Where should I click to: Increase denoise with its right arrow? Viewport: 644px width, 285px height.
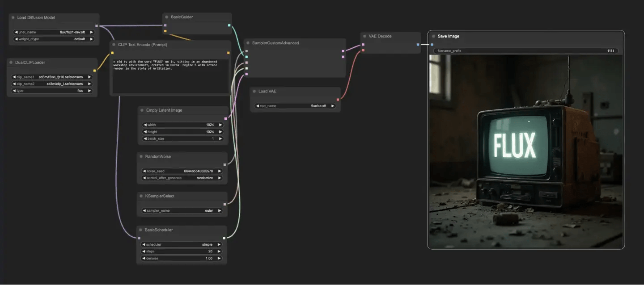219,258
